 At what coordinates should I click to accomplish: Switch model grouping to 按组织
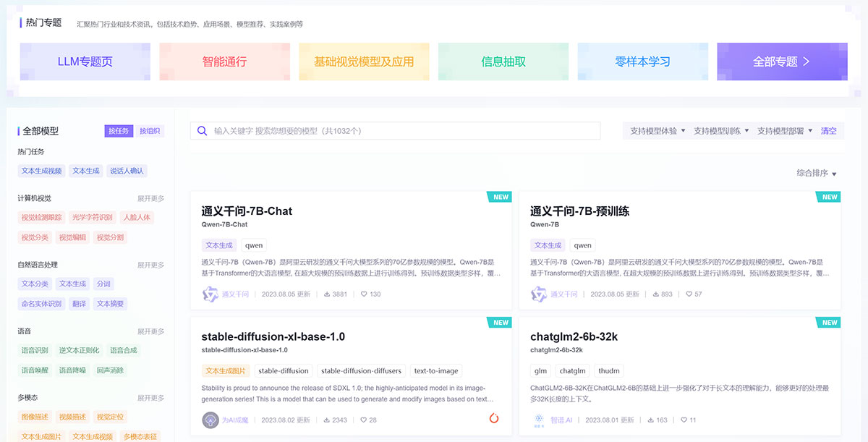click(x=150, y=131)
